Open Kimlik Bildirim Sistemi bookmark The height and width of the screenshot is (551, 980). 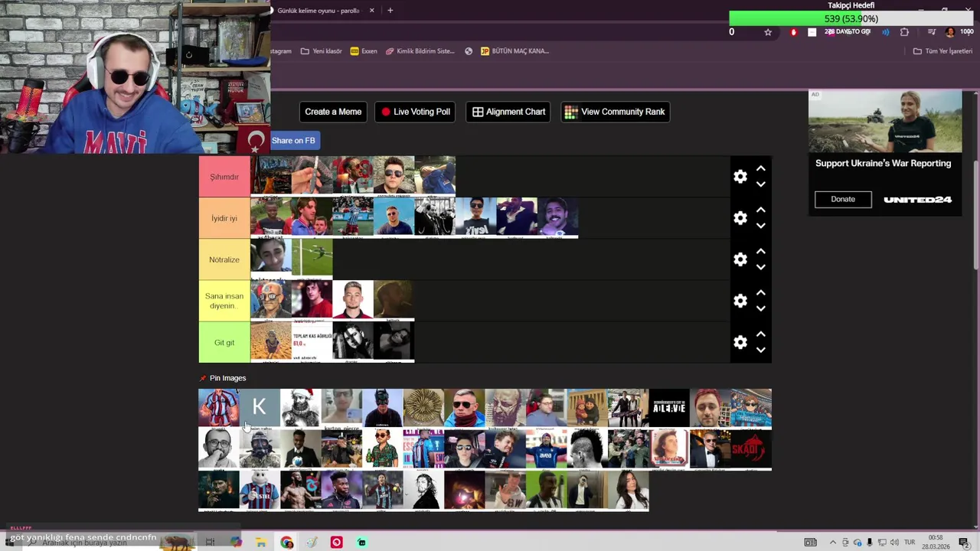click(420, 51)
